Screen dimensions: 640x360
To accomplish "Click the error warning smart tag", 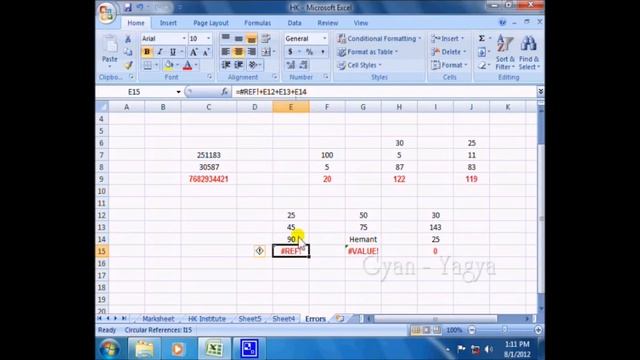I will coord(260,251).
